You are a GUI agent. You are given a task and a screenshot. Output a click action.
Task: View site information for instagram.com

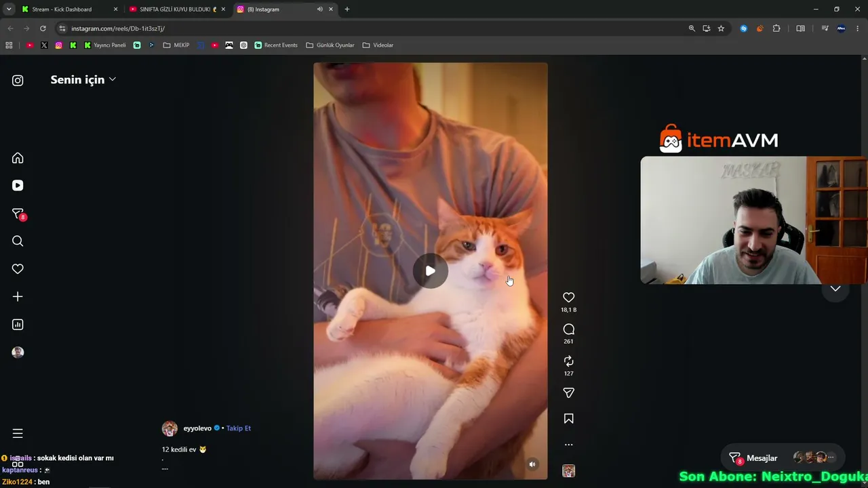pos(62,28)
